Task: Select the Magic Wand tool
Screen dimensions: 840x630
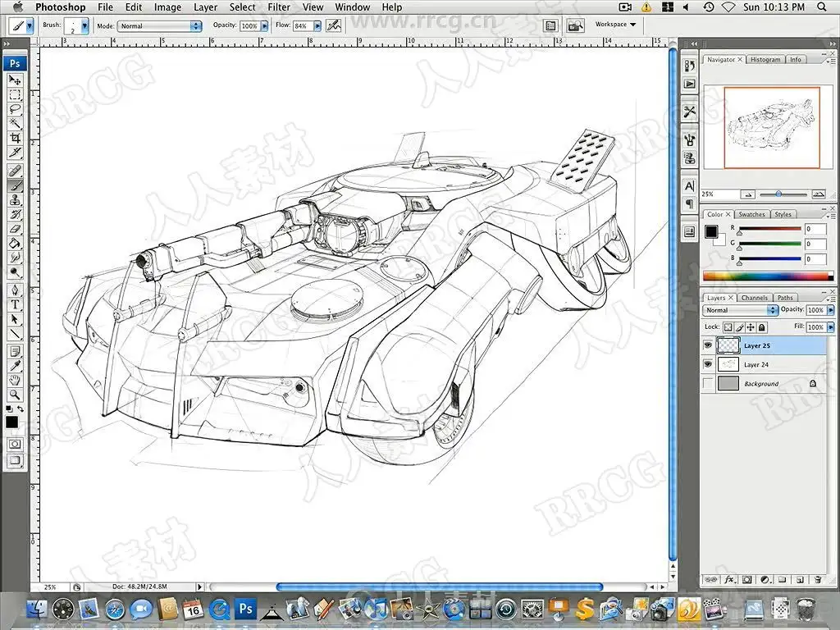Action: 15,123
